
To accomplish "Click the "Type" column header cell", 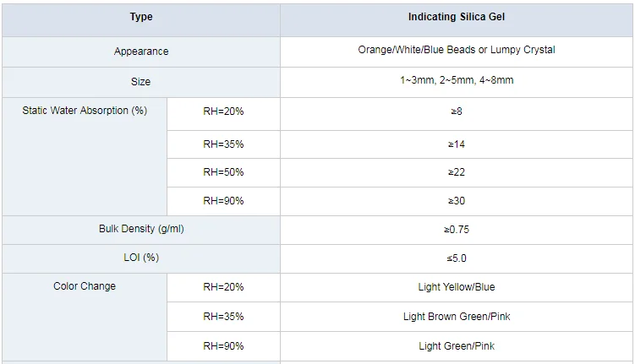I will tap(141, 17).
